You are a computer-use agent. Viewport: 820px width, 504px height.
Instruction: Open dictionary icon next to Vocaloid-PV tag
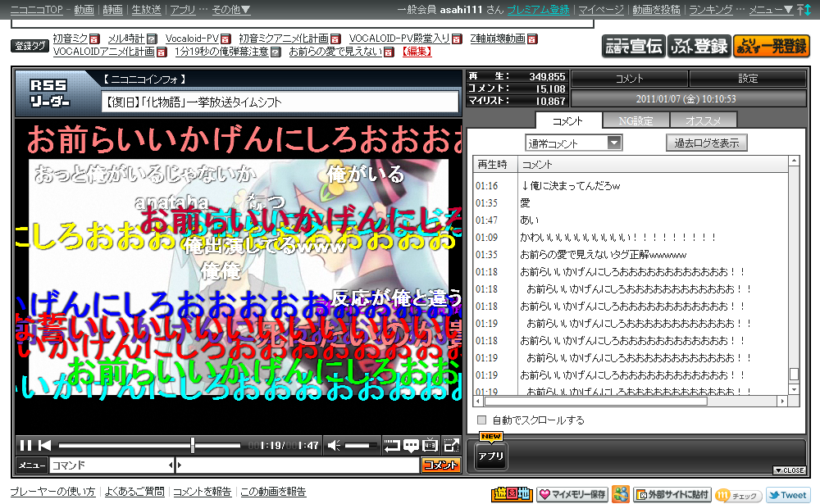tap(225, 39)
